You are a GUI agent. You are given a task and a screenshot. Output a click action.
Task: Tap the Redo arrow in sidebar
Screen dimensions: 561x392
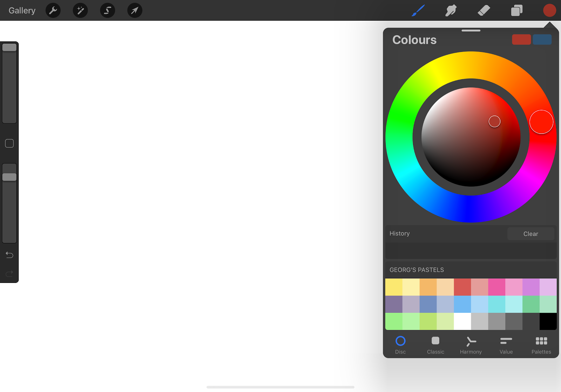tap(9, 273)
